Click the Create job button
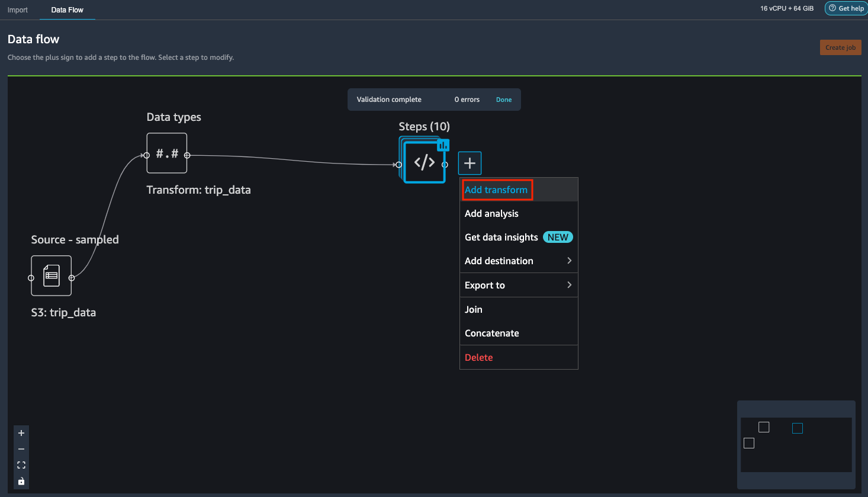Screen dimensions: 868x497 [840, 47]
